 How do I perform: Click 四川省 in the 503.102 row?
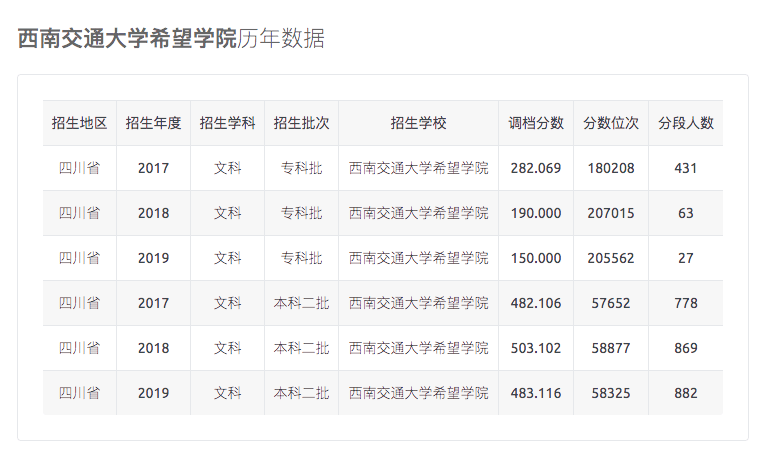pos(79,348)
